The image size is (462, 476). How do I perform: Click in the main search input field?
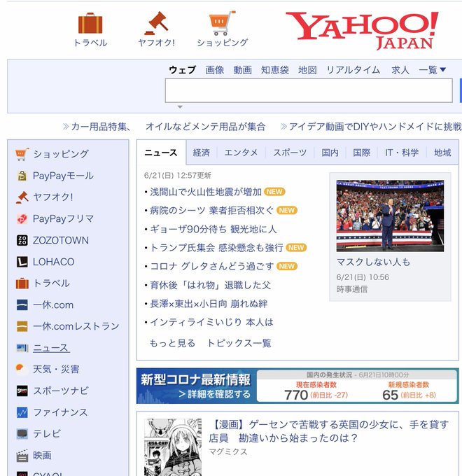[309, 90]
